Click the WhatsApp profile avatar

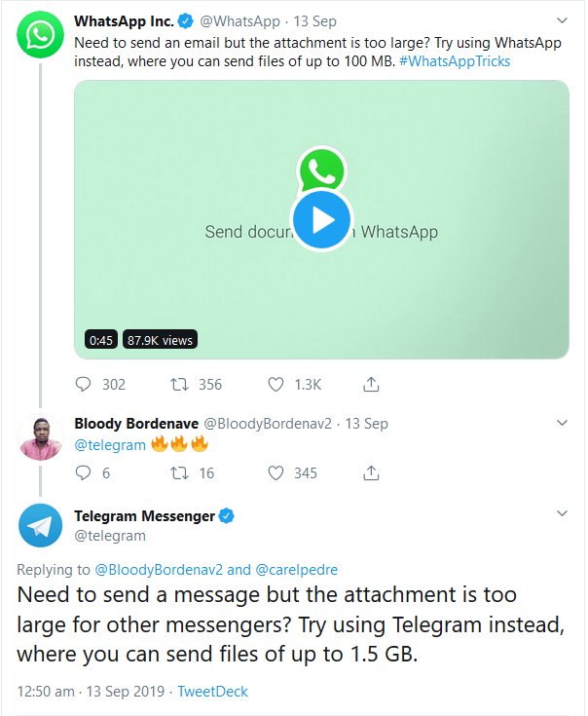(x=40, y=37)
